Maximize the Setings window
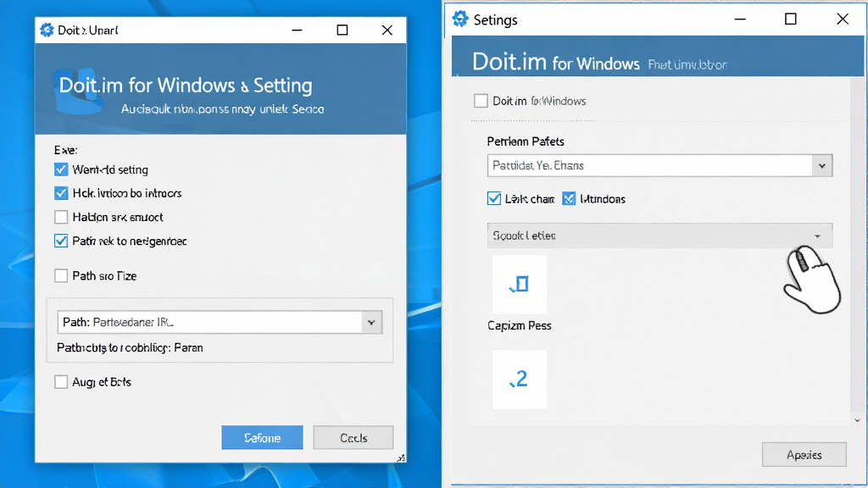The height and width of the screenshot is (488, 868). tap(791, 19)
